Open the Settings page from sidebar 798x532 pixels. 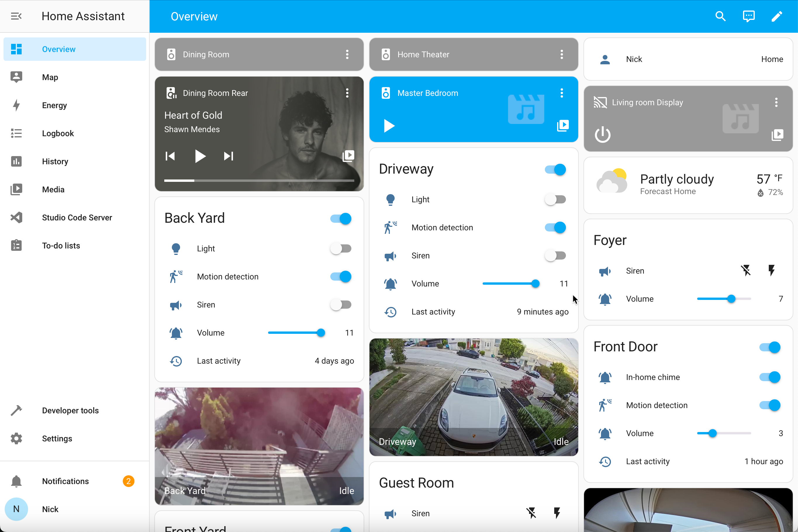pyautogui.click(x=58, y=439)
